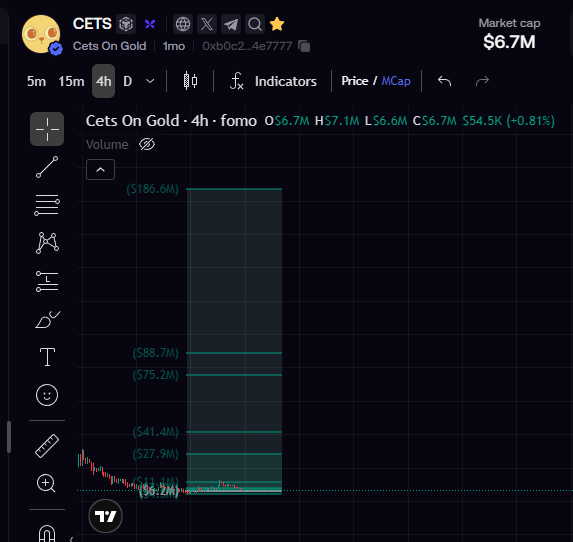Screen dimensions: 573x542
Task: Open the candlestick chart type selector
Action: point(190,81)
